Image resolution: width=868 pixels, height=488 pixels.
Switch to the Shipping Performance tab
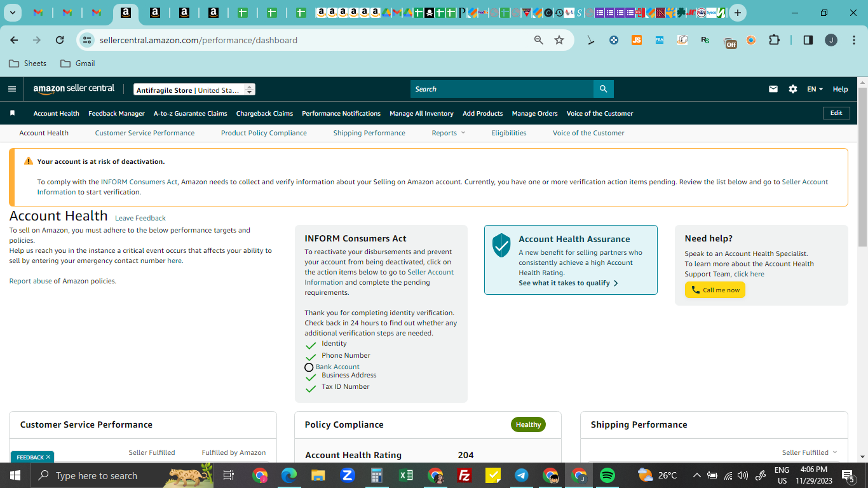369,133
